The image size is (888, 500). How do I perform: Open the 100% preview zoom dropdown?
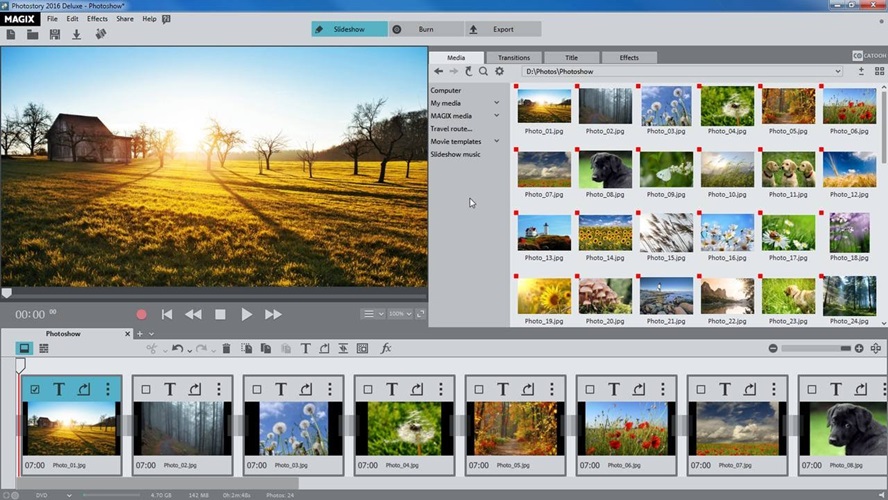400,314
